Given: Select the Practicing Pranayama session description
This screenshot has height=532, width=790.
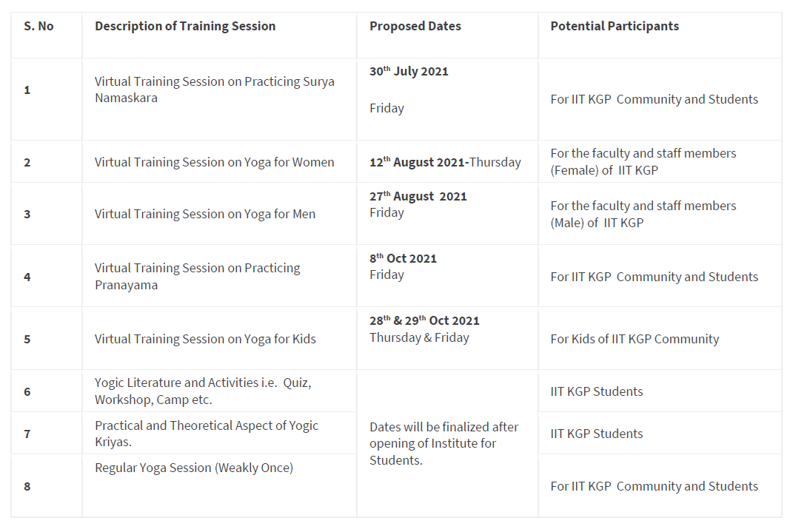Looking at the screenshot, I should pos(198,276).
